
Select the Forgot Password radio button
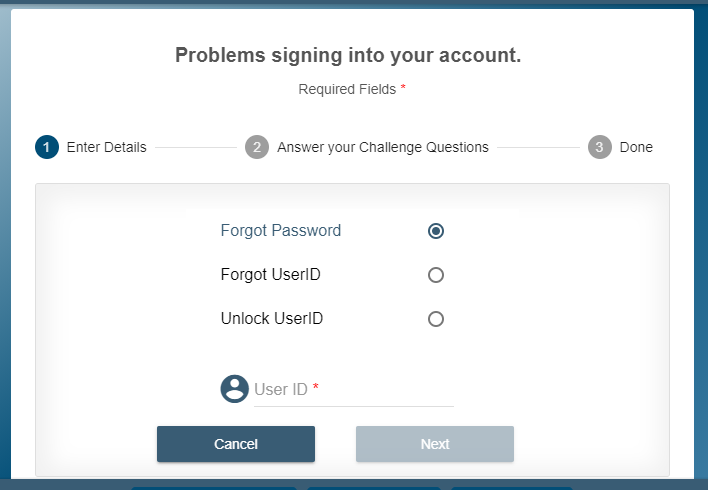click(435, 231)
